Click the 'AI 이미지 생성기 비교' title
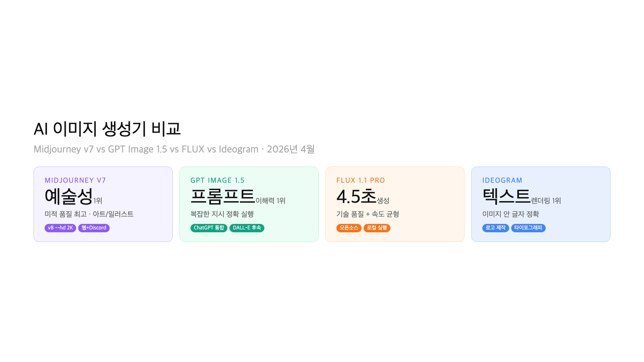This screenshot has width=644, height=362. coord(107,129)
